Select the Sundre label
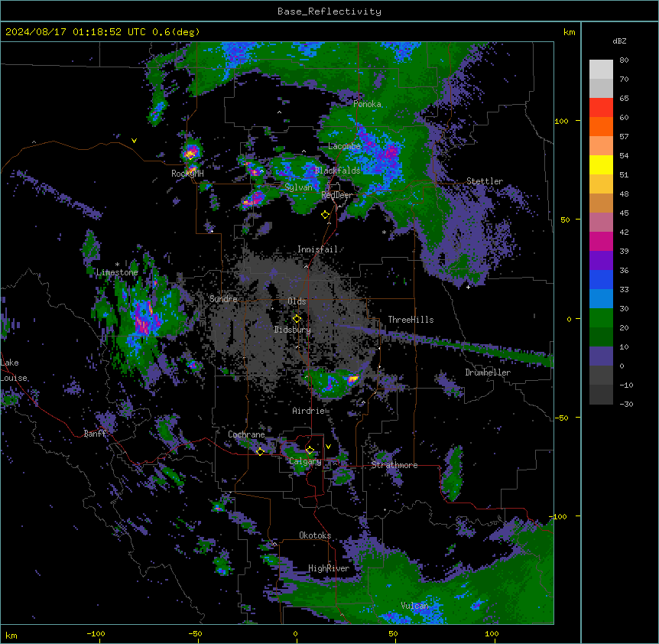 click(223, 299)
